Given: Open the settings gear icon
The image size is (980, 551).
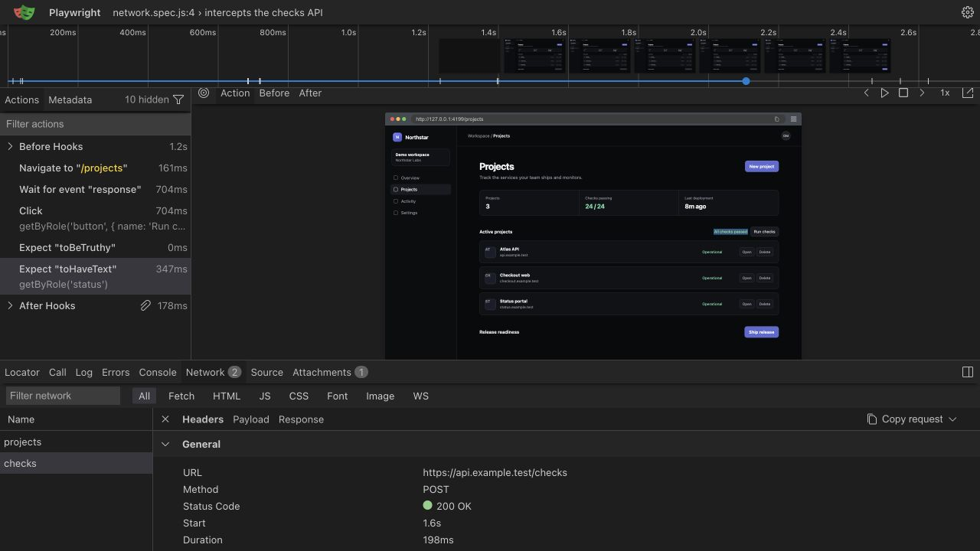Looking at the screenshot, I should 967,12.
